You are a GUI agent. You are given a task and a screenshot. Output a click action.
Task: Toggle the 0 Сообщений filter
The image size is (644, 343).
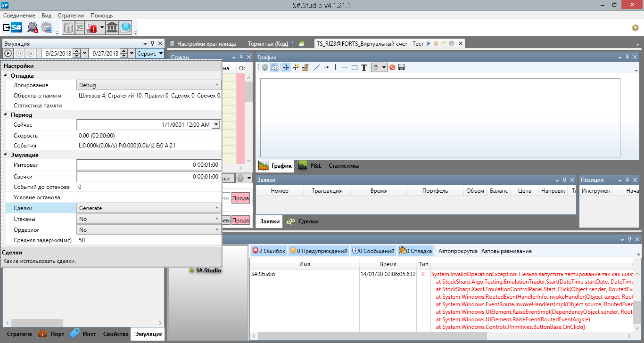[x=373, y=251]
